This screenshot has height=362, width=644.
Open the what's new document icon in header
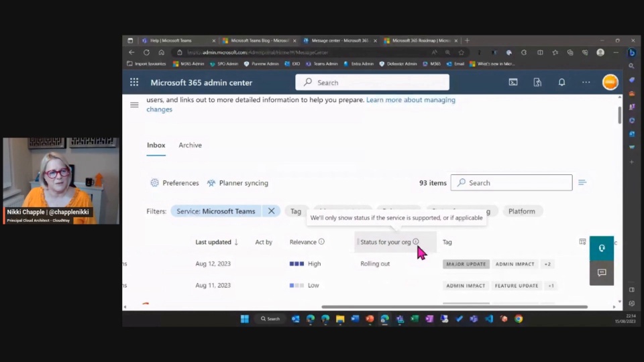(537, 82)
